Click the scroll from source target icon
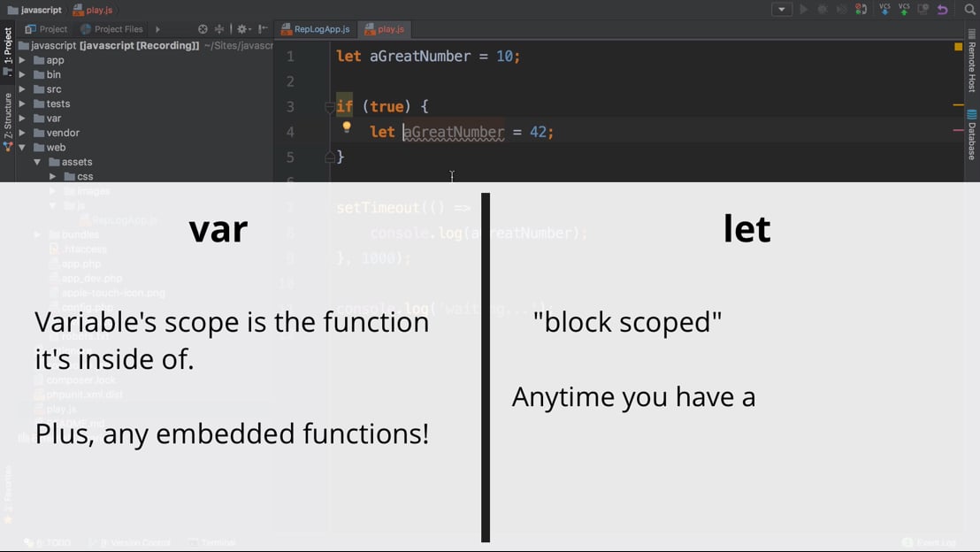This screenshot has height=552, width=980. click(203, 29)
